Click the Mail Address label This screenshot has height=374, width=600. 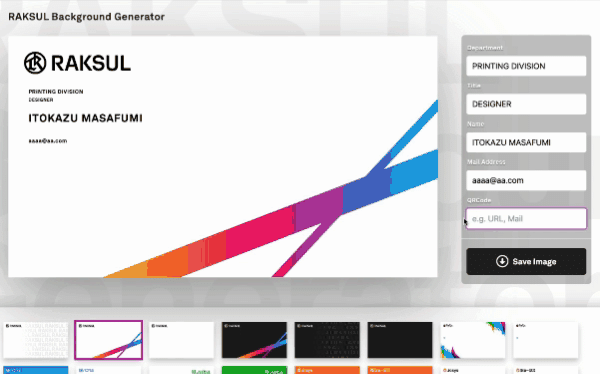click(486, 162)
